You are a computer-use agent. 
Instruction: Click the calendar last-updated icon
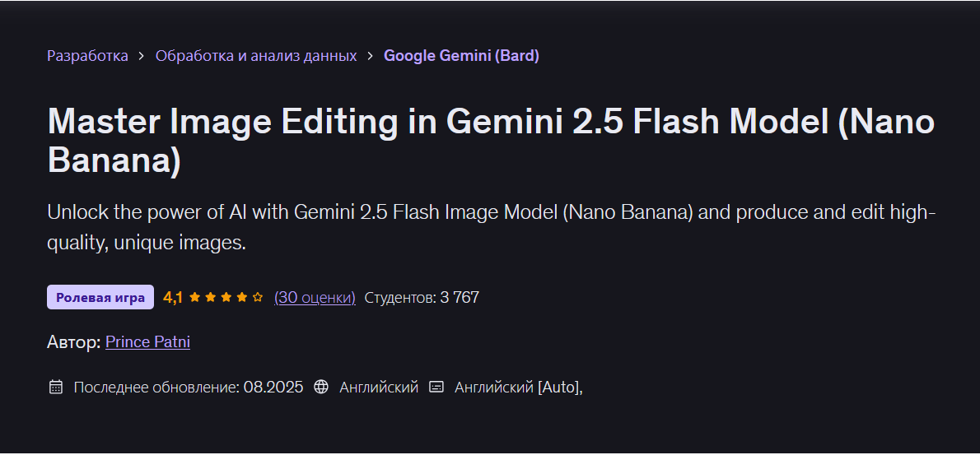tap(56, 387)
